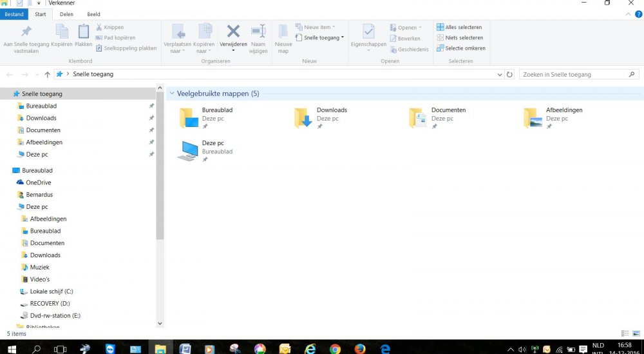This screenshot has width=644, height=354.
Task: Open the Beeld ribbon tab
Action: click(94, 14)
